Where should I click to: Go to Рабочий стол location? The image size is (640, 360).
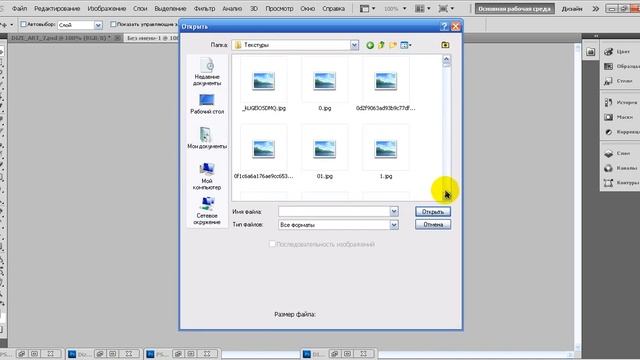(207, 104)
